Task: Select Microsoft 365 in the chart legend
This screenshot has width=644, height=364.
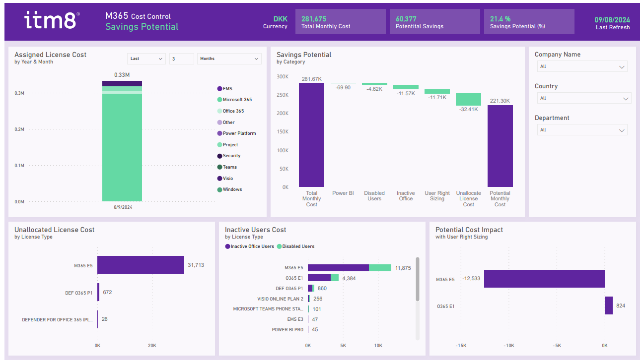Action: tap(237, 100)
